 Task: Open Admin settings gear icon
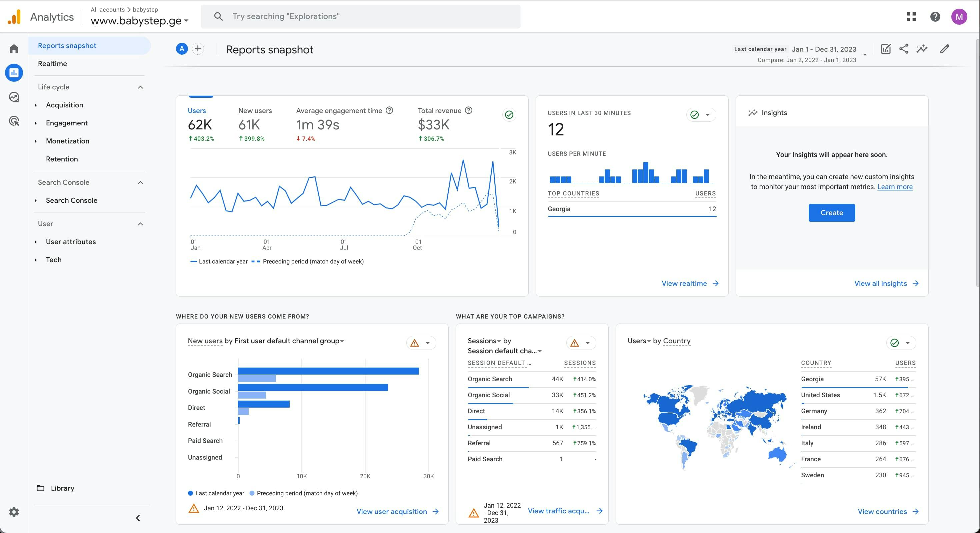(14, 512)
